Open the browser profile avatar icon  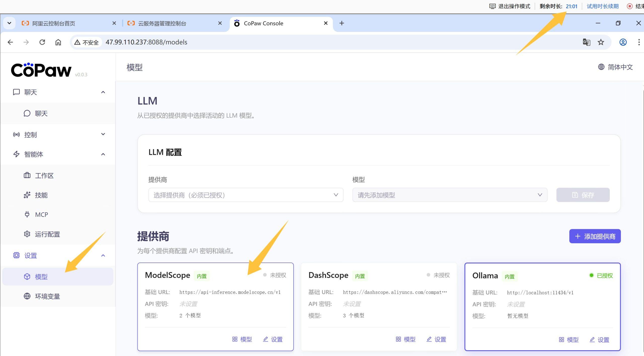click(x=623, y=42)
